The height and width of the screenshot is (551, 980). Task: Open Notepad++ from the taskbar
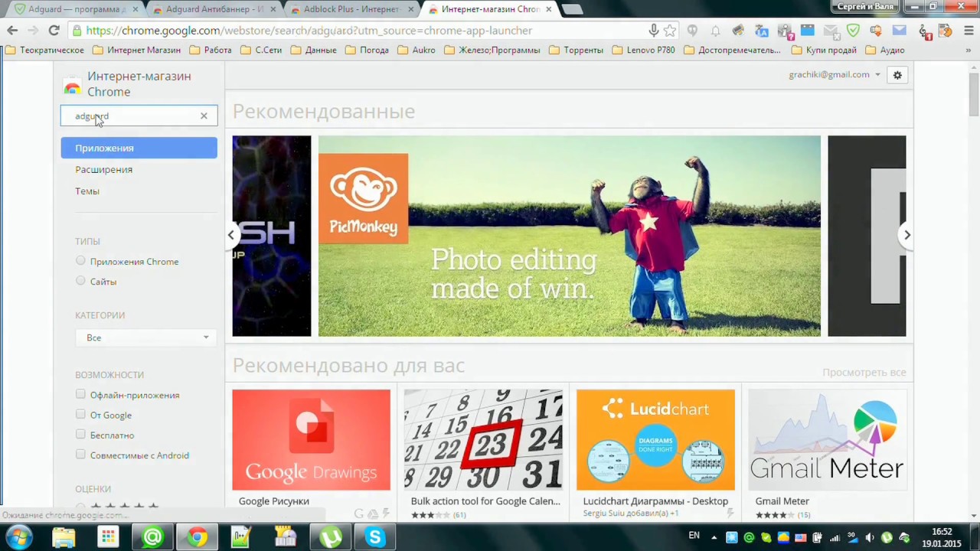coord(241,537)
